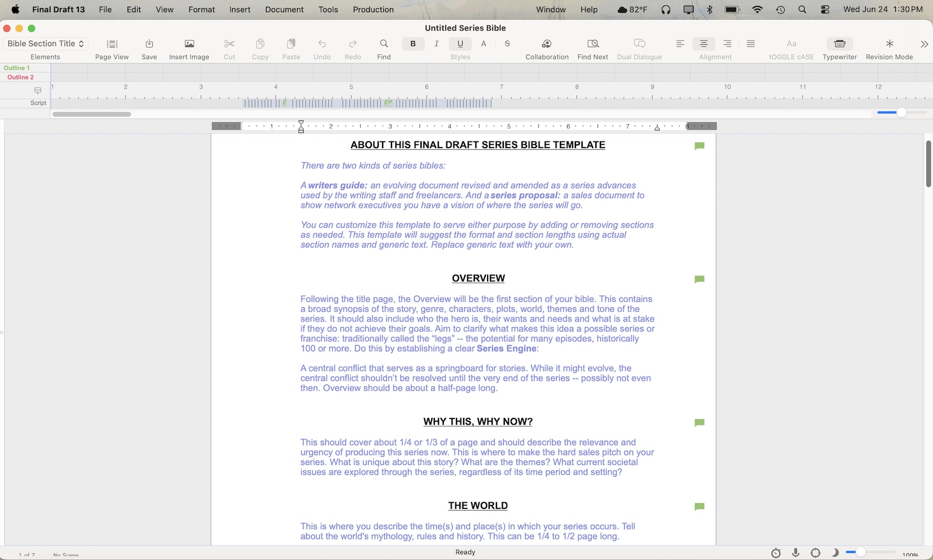This screenshot has height=560, width=933.
Task: Open the Final Draft 13 app menu
Action: point(59,9)
